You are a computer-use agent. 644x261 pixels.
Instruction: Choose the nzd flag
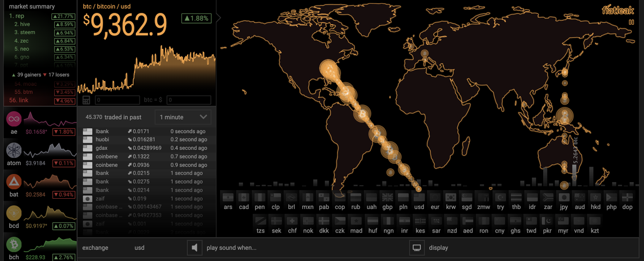click(x=452, y=221)
